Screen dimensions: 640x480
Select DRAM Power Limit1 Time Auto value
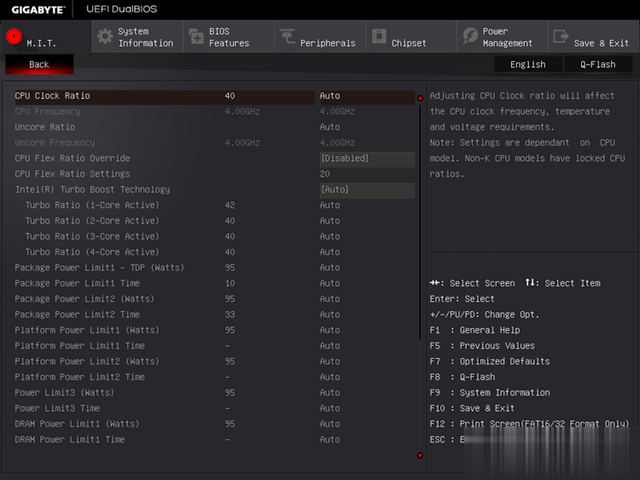coord(330,440)
